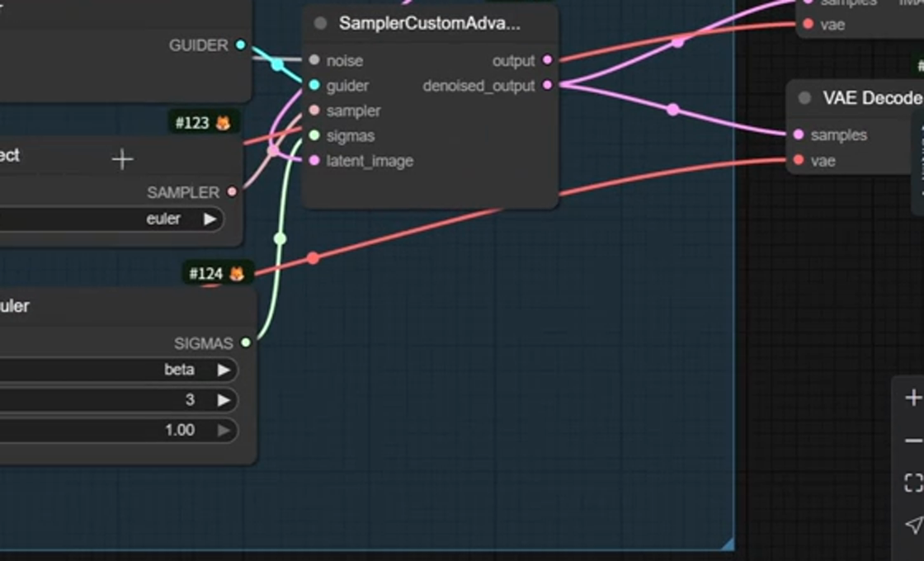Click the midpoint dot on the cyan guider link
Viewport: 924px width, 561px height.
coord(277,64)
